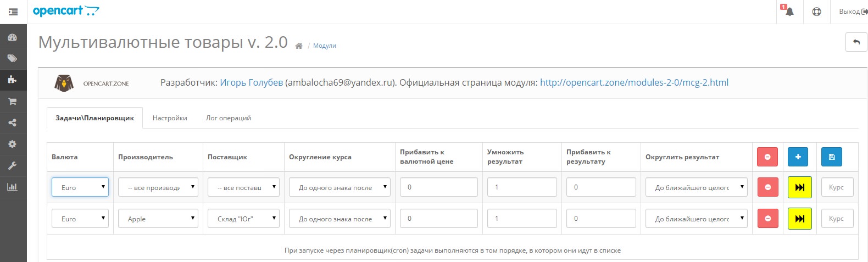Click the blue plus add-task button

pos(798,157)
